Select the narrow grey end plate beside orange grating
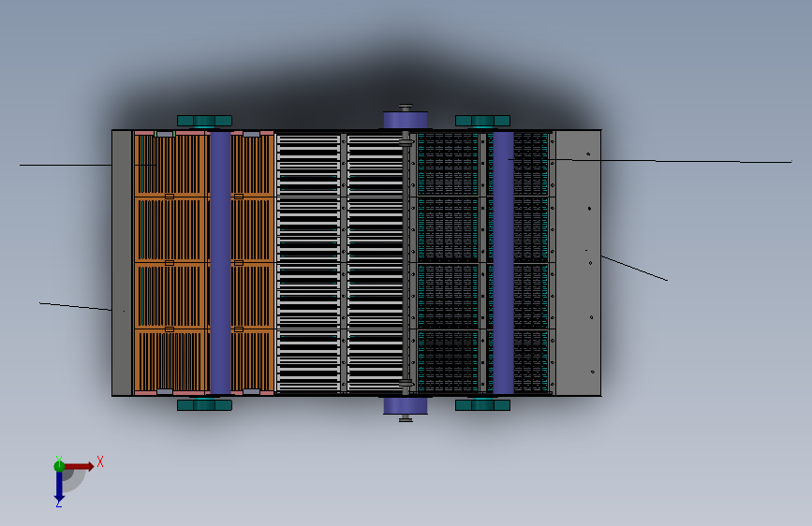 [x=122, y=262]
